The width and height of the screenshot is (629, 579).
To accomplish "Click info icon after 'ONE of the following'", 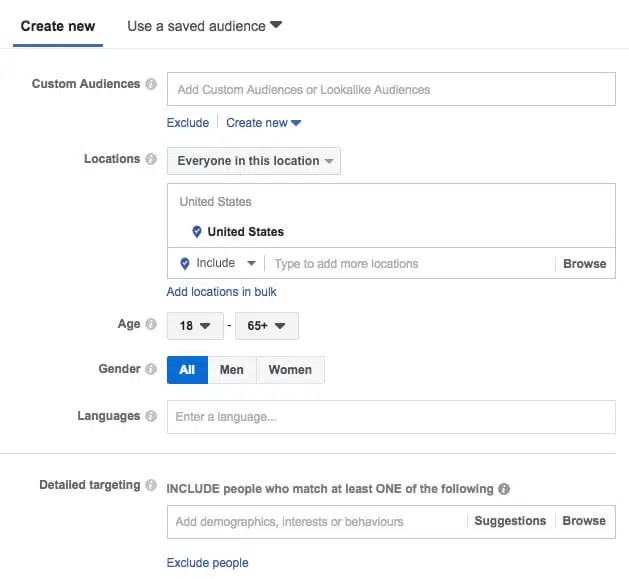I will tap(504, 490).
